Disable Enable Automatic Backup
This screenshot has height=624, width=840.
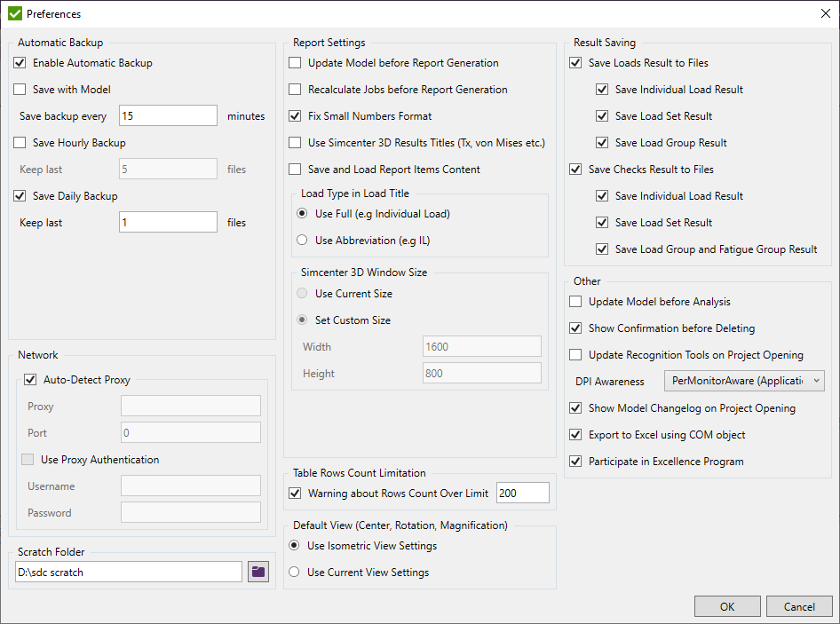point(20,62)
